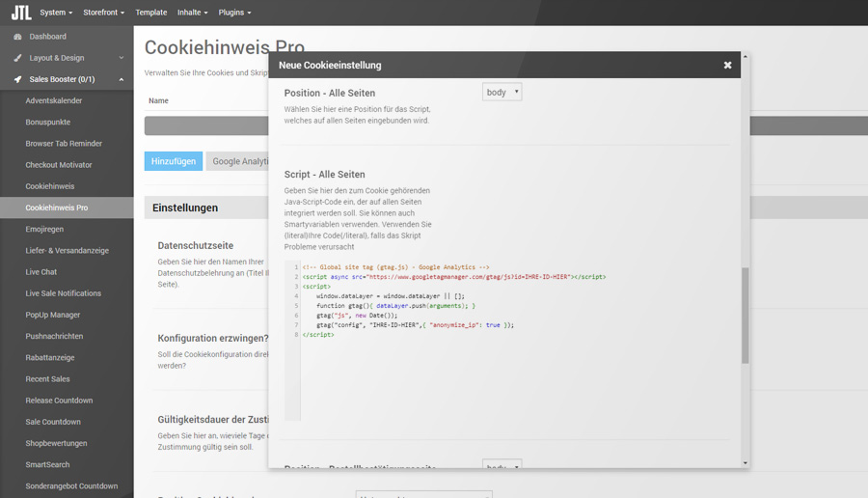Open the partially visible Bestellbestätigungsseite position dropdown
The image size is (868, 498).
(x=502, y=464)
